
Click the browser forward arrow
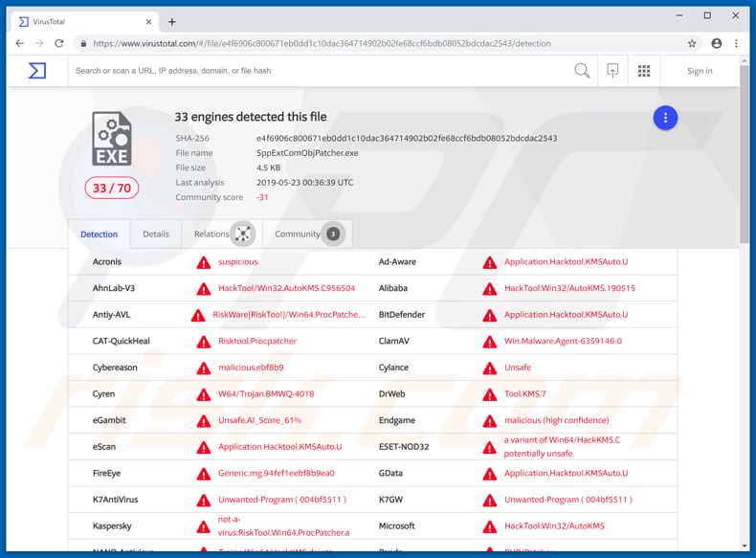pyautogui.click(x=39, y=43)
